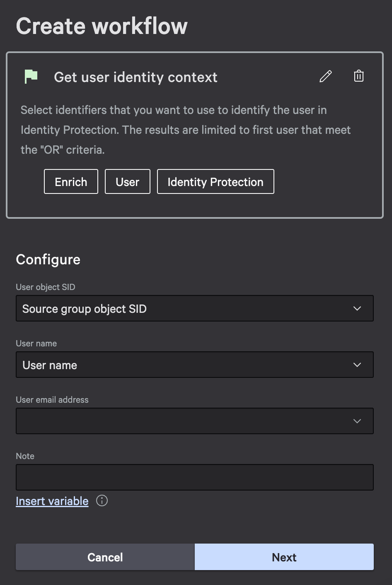392x585 pixels.
Task: Click the green flag icon on the step card
Action: click(x=31, y=77)
